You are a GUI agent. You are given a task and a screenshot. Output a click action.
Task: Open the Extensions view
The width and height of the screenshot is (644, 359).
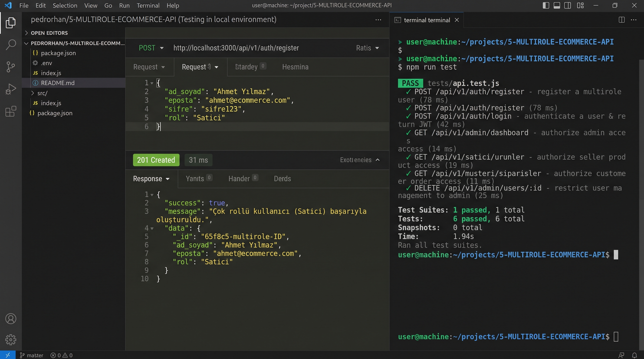coord(11,111)
